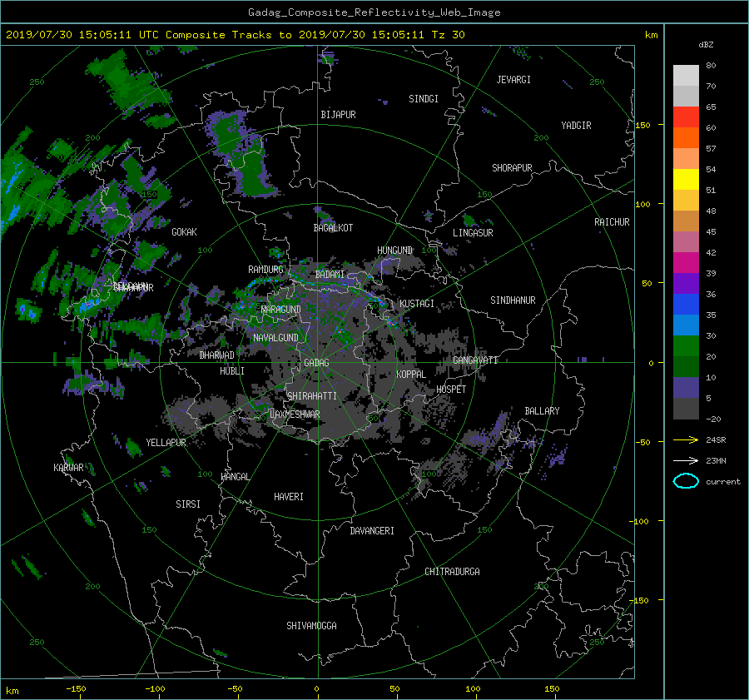Click the JEVARGI city label
This screenshot has height=700, width=749.
click(513, 80)
